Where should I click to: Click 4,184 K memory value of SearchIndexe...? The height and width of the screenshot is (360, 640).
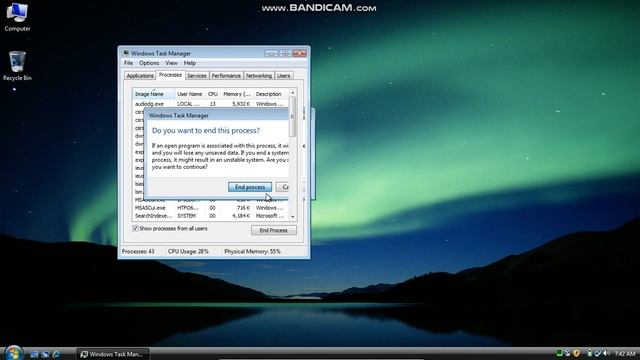pos(241,216)
